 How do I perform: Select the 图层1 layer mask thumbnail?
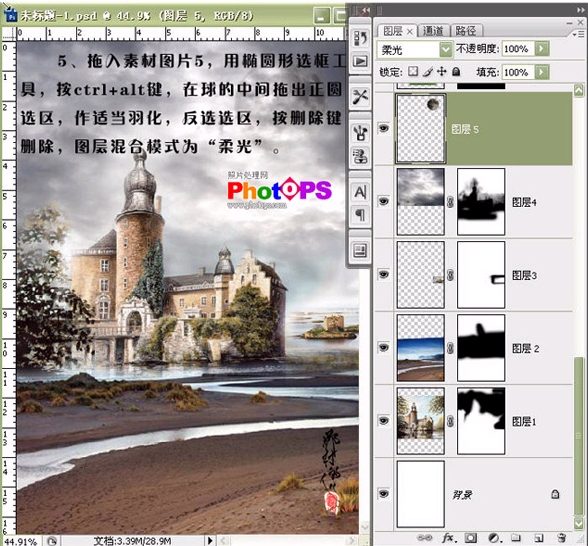coord(481,421)
